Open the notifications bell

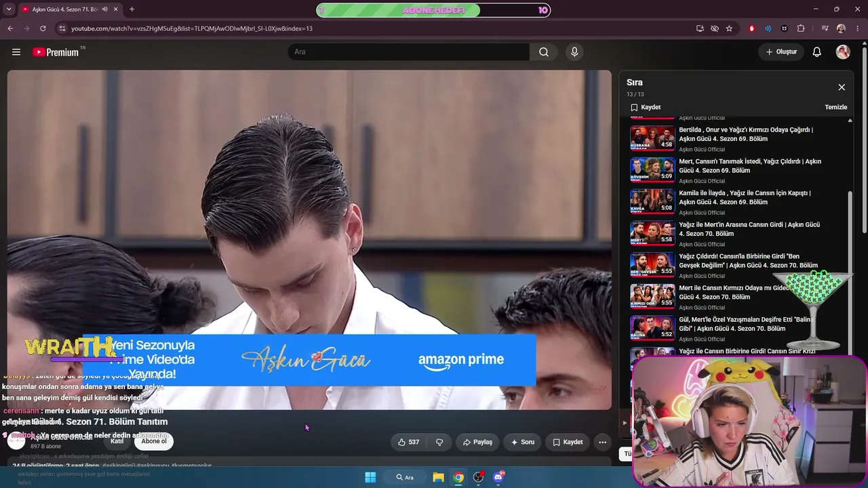(x=817, y=52)
